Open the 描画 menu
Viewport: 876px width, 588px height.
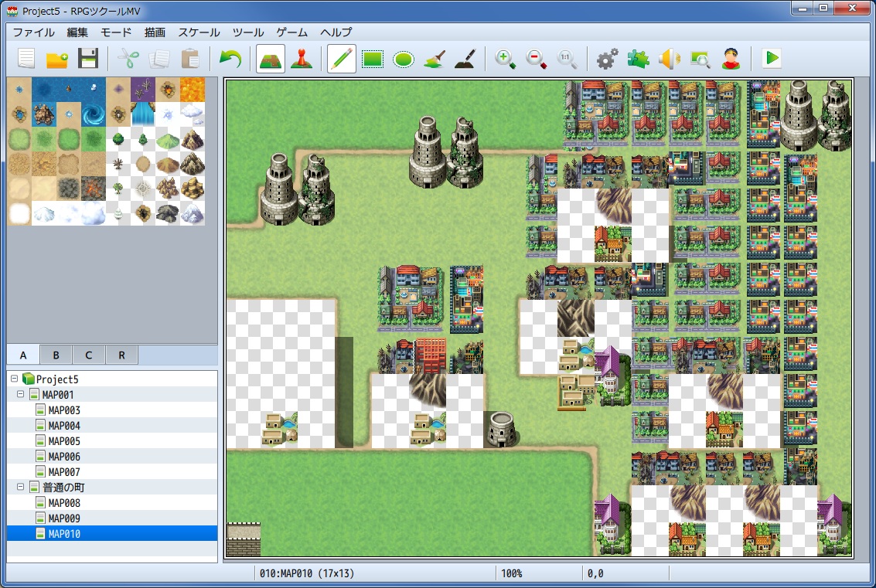[x=155, y=32]
